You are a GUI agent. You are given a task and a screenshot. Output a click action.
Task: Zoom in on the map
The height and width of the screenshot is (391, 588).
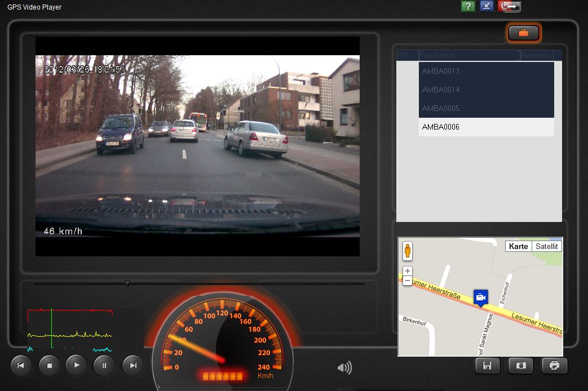(408, 271)
